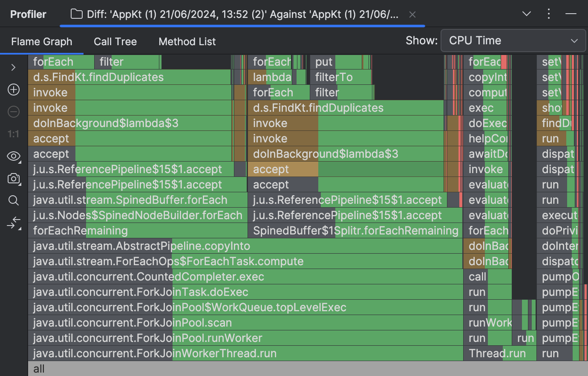588x376 pixels.
Task: Switch to the Method List tab
Action: pos(187,41)
